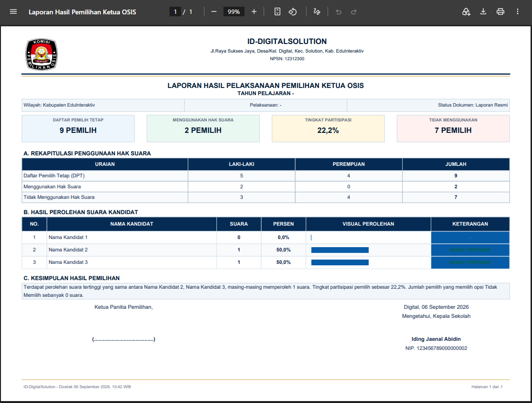Click the undo arrow icon

pyautogui.click(x=339, y=12)
